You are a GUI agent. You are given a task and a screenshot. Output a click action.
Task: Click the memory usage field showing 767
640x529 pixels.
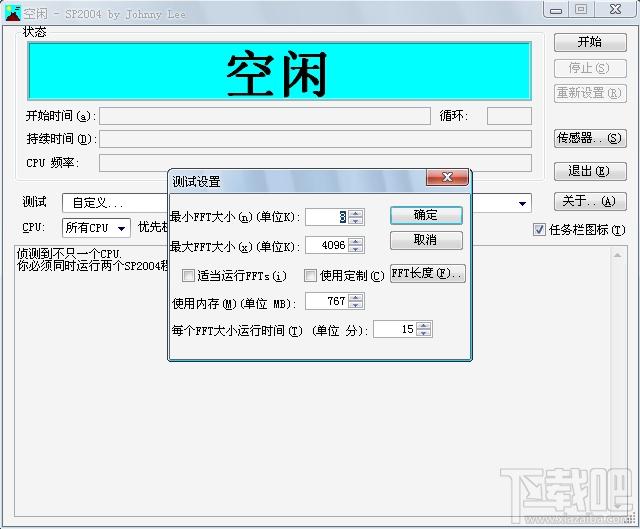(x=327, y=301)
